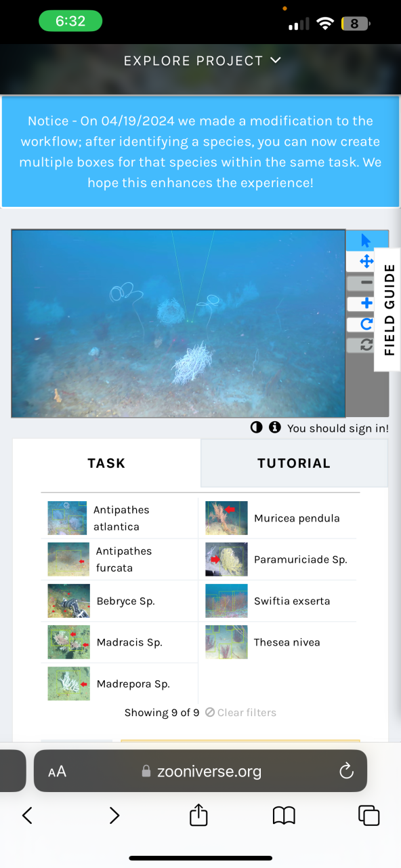Select the pointer annotate tool
This screenshot has width=401, height=868.
click(366, 240)
